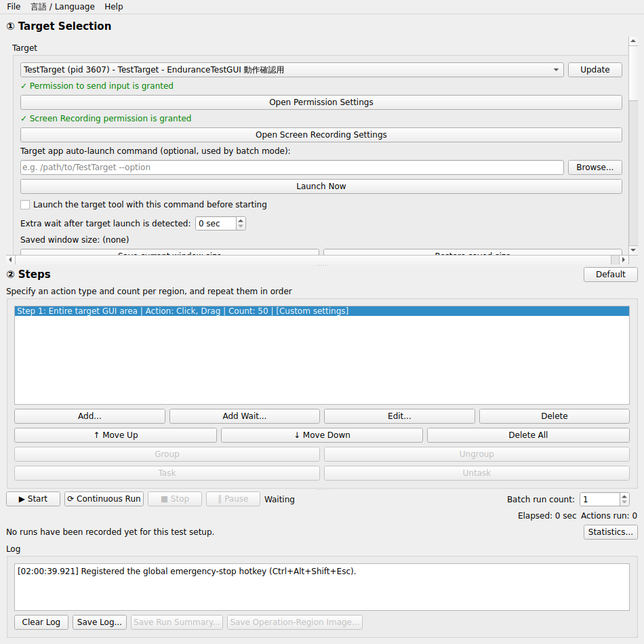Viewport: 644px width, 644px height.
Task: Click the Update button next to Target
Action: tap(595, 70)
